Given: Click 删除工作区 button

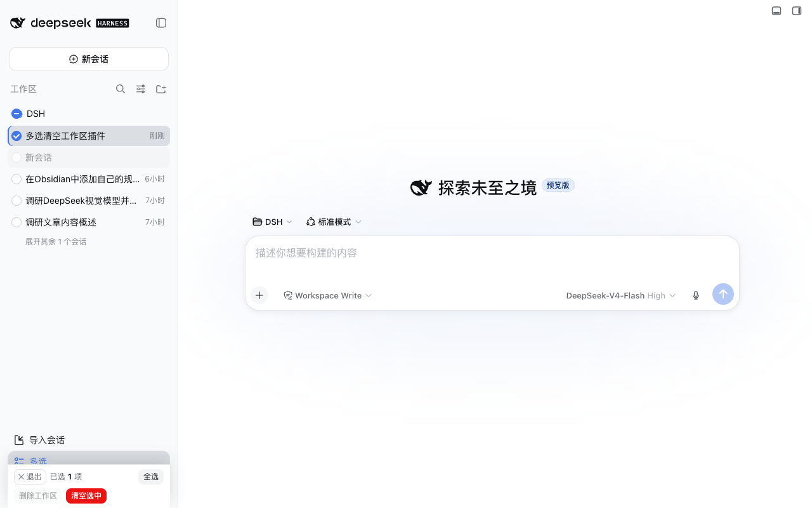Looking at the screenshot, I should tap(38, 496).
